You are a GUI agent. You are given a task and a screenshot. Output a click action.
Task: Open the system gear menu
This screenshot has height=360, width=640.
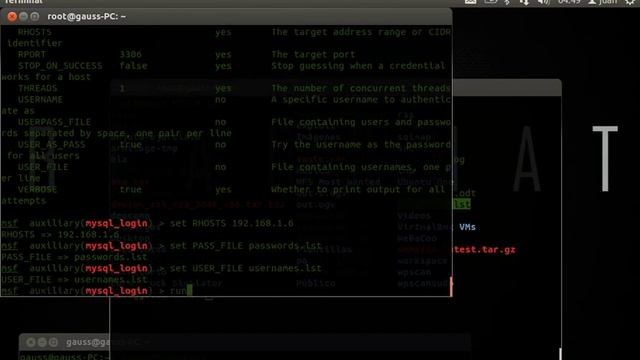coord(630,2)
